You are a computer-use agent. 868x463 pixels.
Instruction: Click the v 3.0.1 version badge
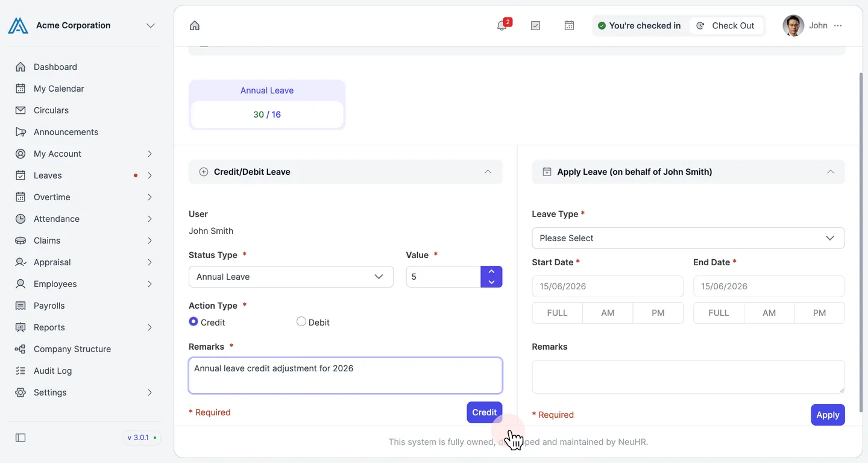point(142,438)
